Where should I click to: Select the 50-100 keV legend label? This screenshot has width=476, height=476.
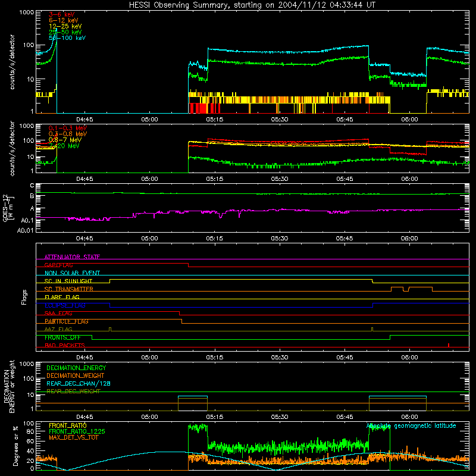coord(67,38)
